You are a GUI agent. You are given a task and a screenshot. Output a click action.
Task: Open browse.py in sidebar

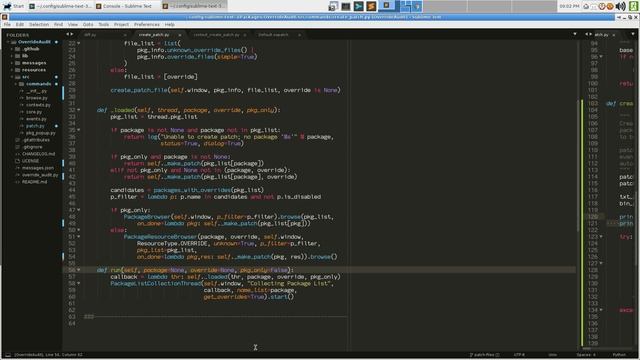[x=37, y=98]
